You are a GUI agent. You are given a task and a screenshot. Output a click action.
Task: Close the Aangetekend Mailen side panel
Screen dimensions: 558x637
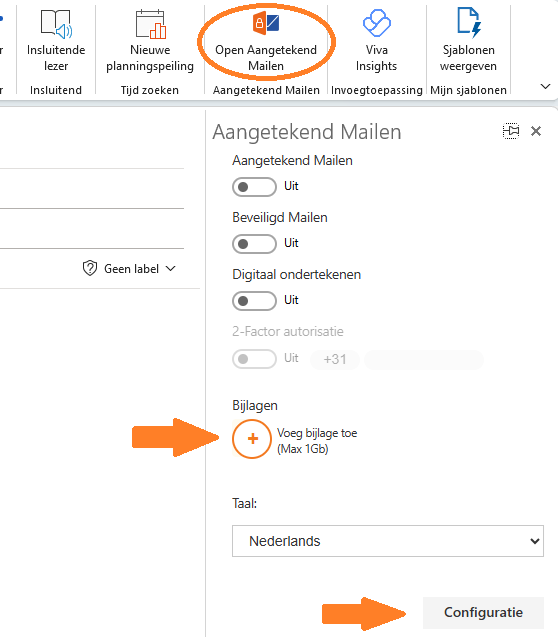point(536,131)
